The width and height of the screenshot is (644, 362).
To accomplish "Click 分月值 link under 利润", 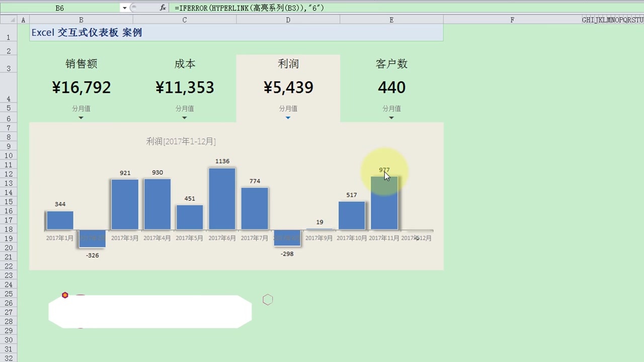I will pos(288,109).
